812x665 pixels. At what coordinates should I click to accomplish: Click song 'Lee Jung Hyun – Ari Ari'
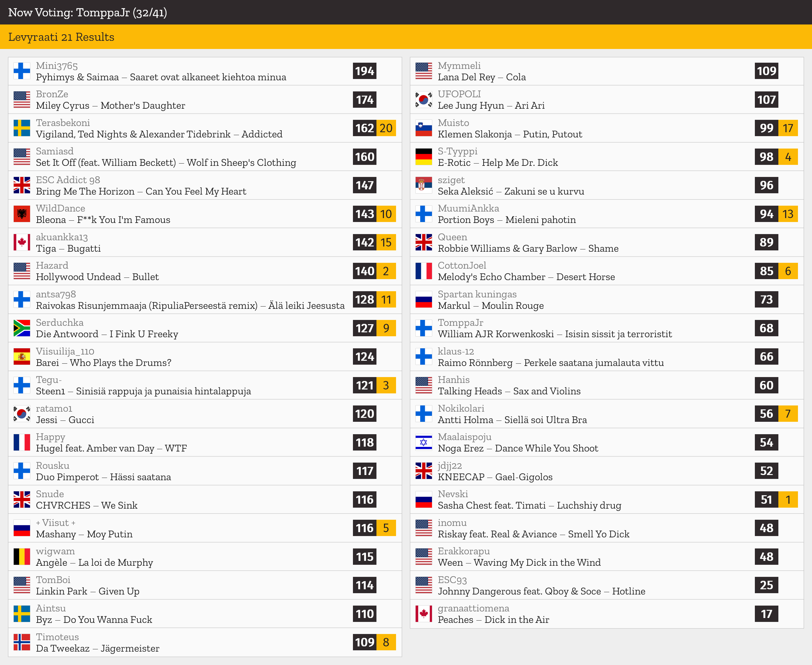tap(491, 106)
